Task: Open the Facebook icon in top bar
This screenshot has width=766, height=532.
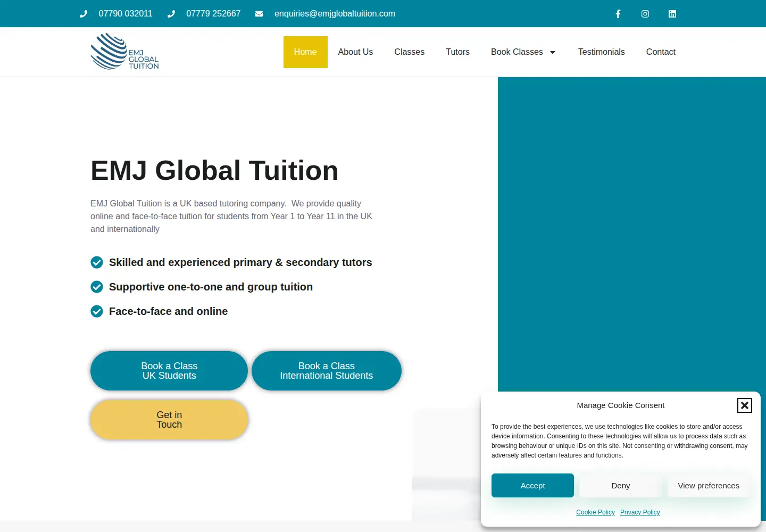Action: coord(618,14)
